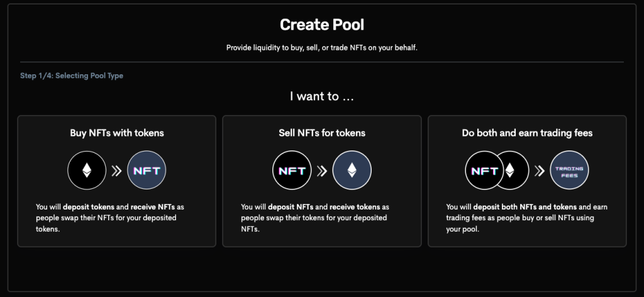Pick the "Do both and earn trading fees" title
This screenshot has width=644, height=297.
click(x=527, y=133)
